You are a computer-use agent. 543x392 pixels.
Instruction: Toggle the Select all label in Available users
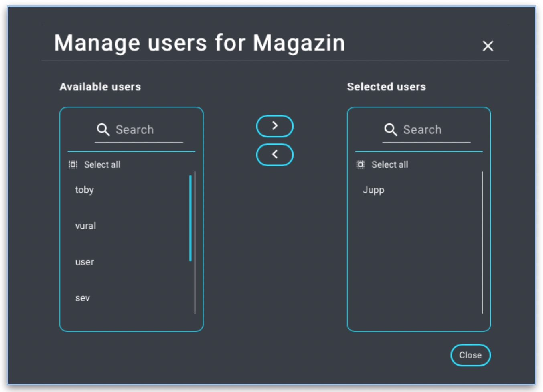click(102, 165)
